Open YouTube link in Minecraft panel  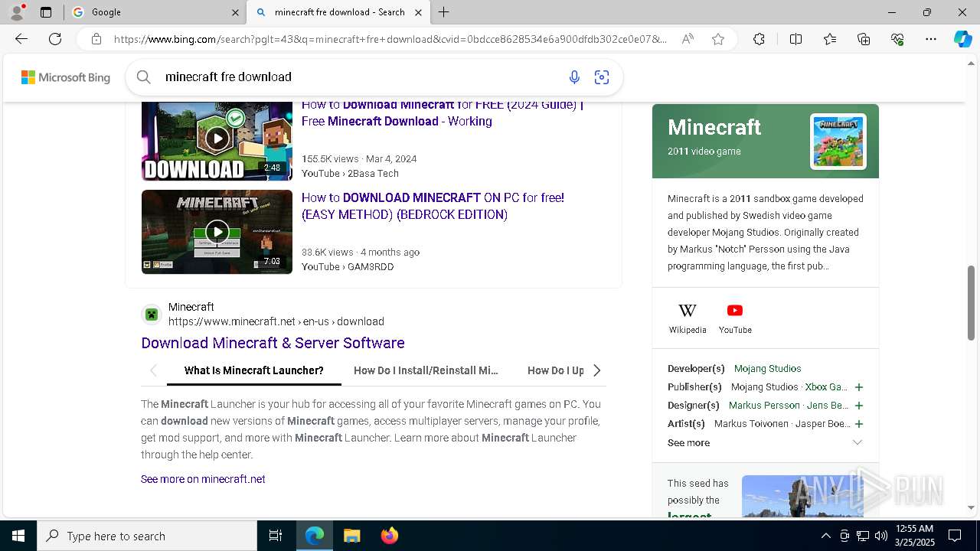click(x=735, y=318)
